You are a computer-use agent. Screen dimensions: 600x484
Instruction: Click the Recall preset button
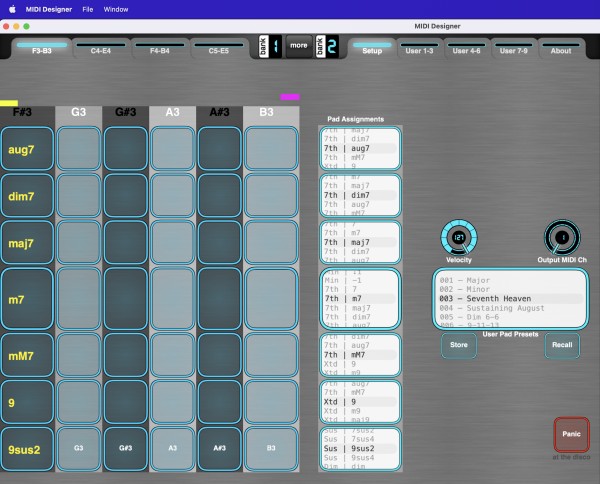click(x=562, y=345)
